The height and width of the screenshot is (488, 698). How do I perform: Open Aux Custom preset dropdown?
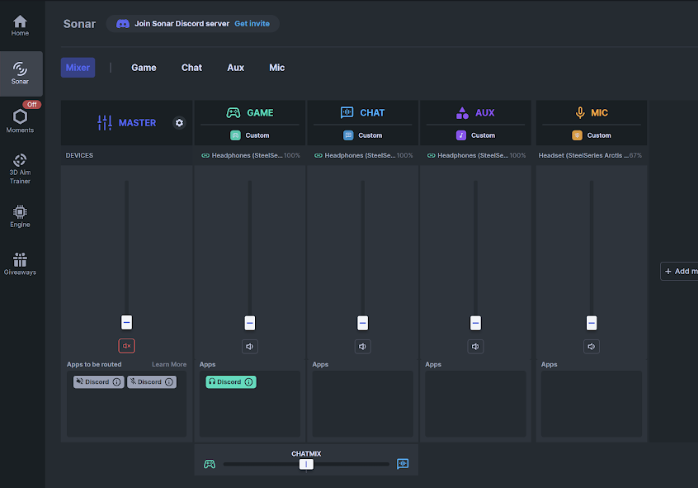coord(475,135)
